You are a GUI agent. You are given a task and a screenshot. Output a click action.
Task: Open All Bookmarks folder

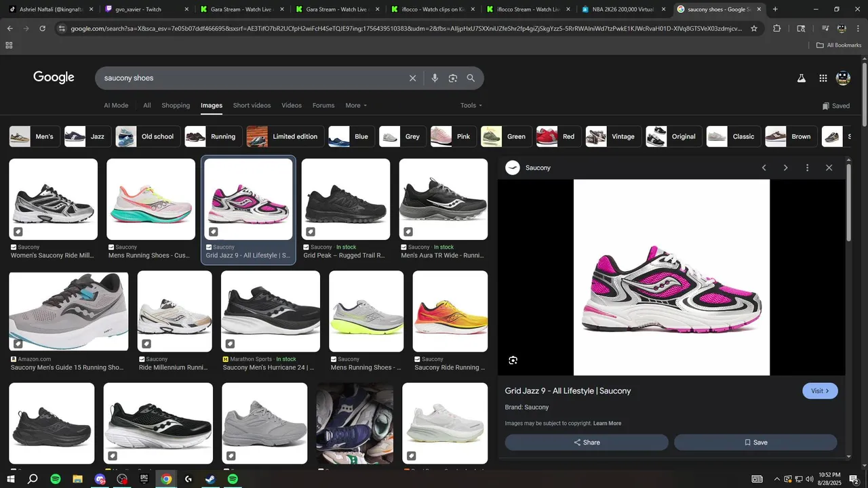(839, 45)
